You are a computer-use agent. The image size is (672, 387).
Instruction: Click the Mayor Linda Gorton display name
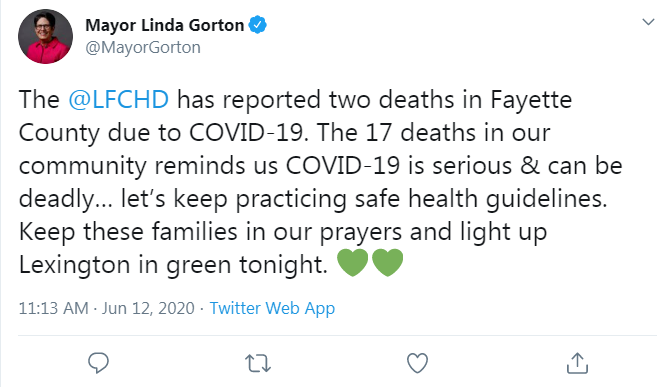(x=165, y=25)
